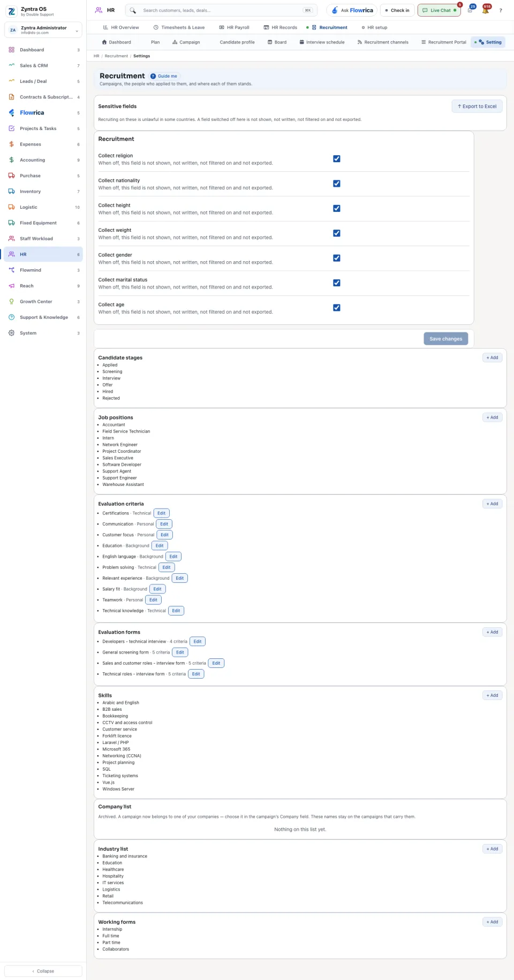Open the HR setup tab
The image size is (514, 980).
[x=374, y=27]
